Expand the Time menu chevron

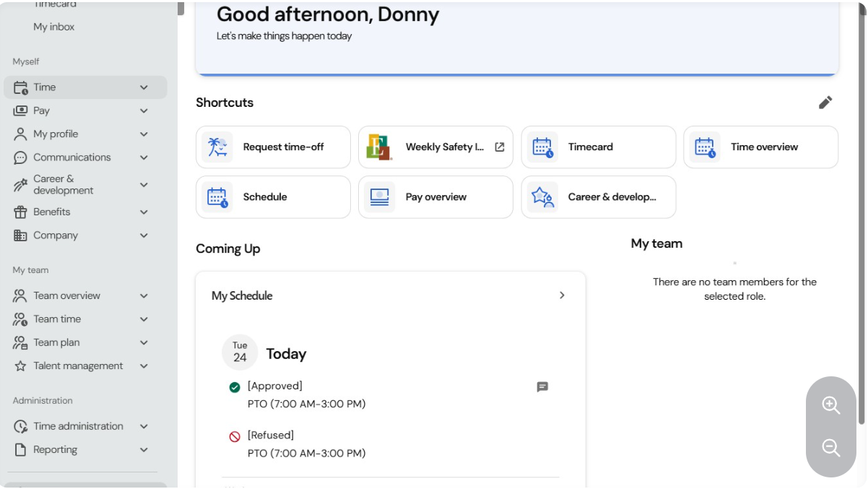tap(144, 87)
